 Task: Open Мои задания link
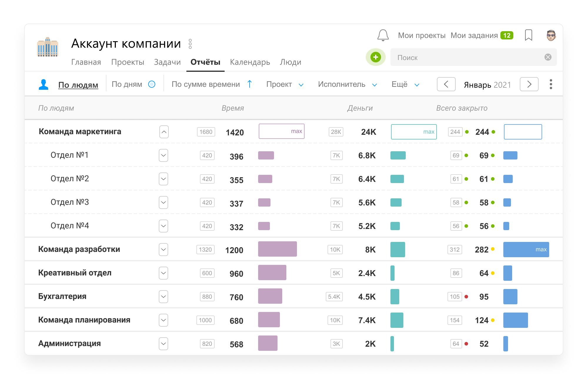click(474, 35)
